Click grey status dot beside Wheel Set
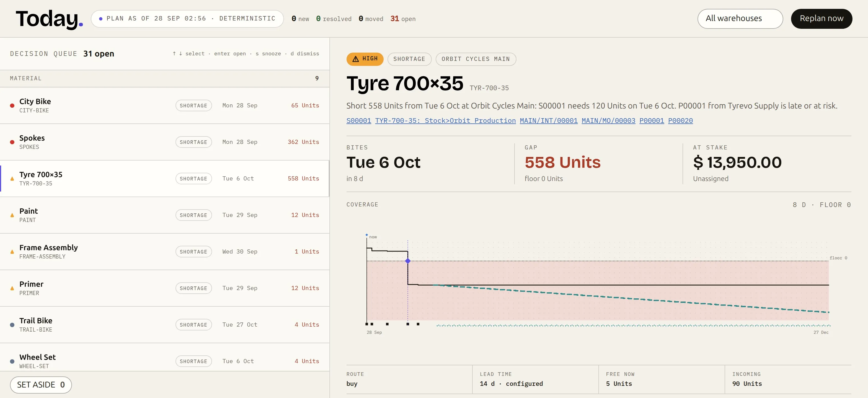The height and width of the screenshot is (398, 868). pyautogui.click(x=12, y=361)
